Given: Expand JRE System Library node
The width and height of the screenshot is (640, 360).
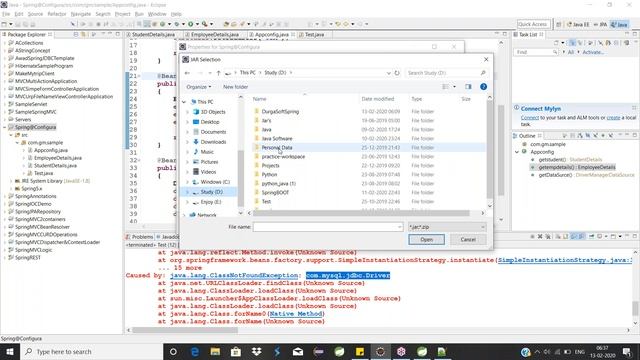Looking at the screenshot, I should click(11, 181).
